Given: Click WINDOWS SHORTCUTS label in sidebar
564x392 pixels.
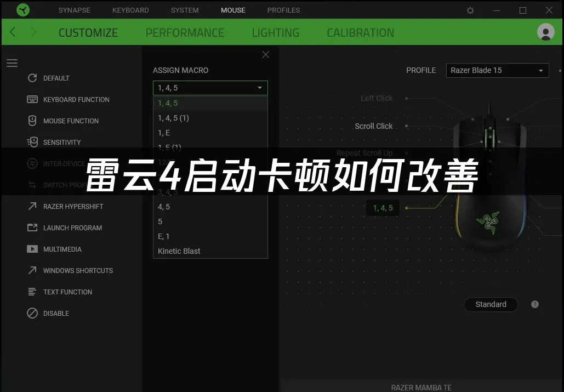Looking at the screenshot, I should (78, 270).
